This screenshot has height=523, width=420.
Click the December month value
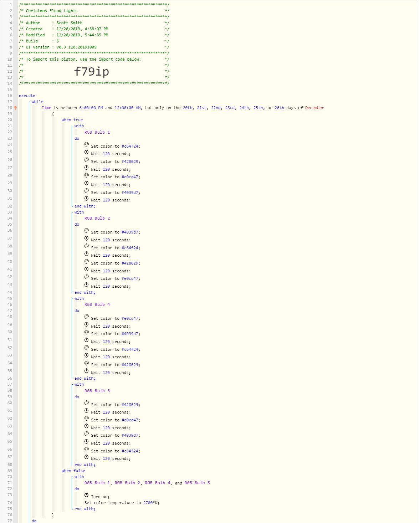pos(314,108)
